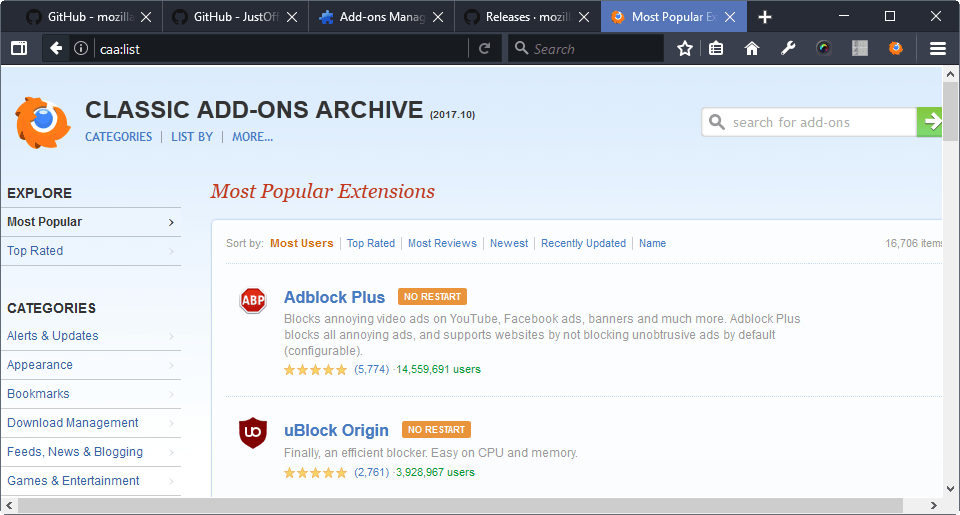Sort by Top Rated
Screen dimensions: 960x515
pyautogui.click(x=371, y=243)
